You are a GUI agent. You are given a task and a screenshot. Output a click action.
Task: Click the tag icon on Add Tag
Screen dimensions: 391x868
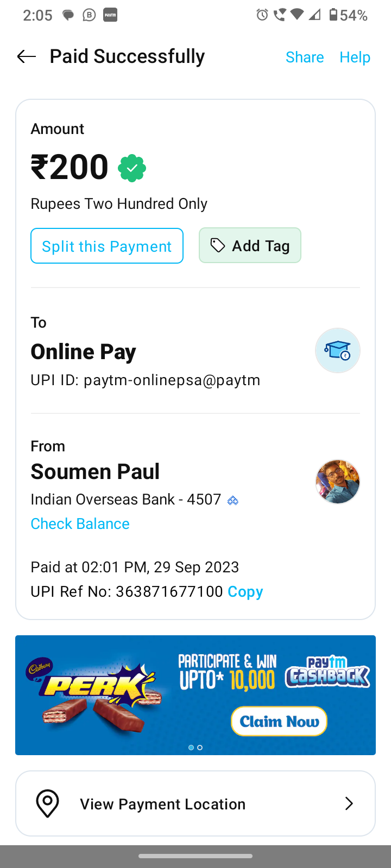(x=218, y=246)
